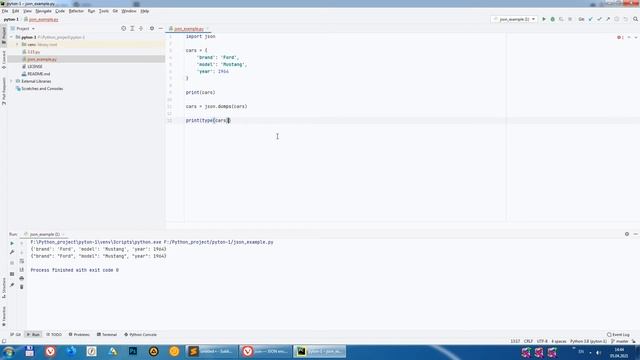The width and height of the screenshot is (640, 360).
Task: Open the File menu
Action: [5, 11]
